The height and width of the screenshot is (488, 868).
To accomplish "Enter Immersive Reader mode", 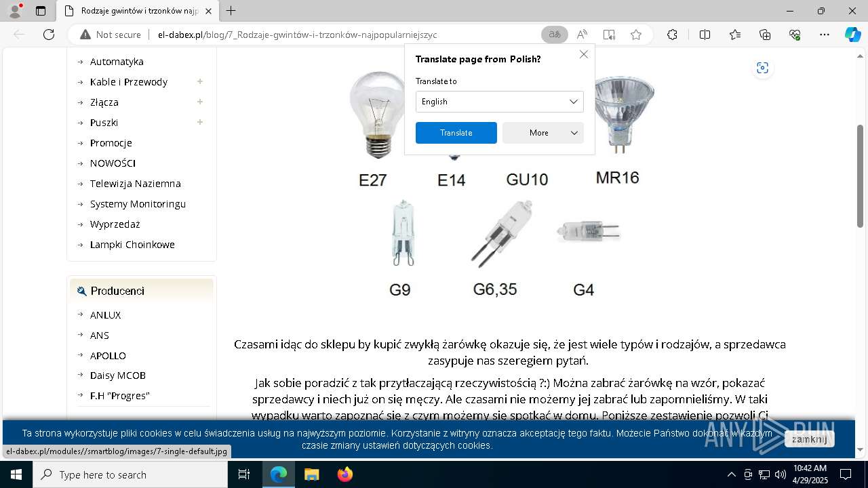I will tap(609, 35).
